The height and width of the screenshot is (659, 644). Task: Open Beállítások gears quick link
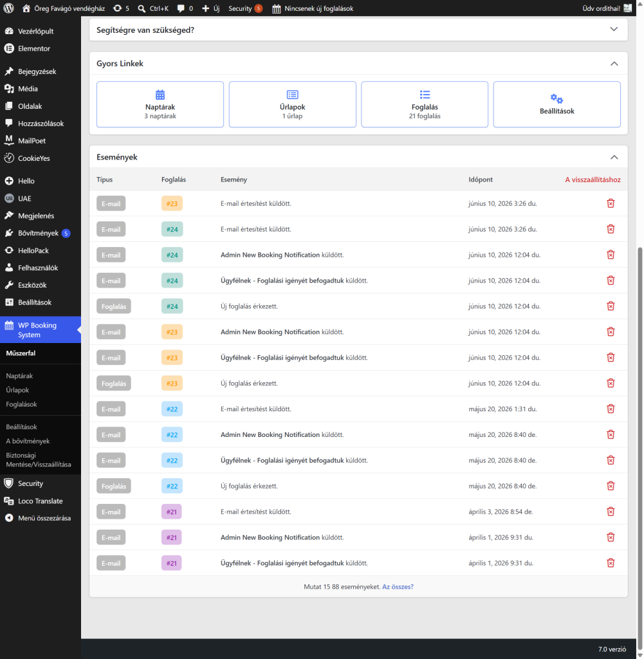coord(557,104)
